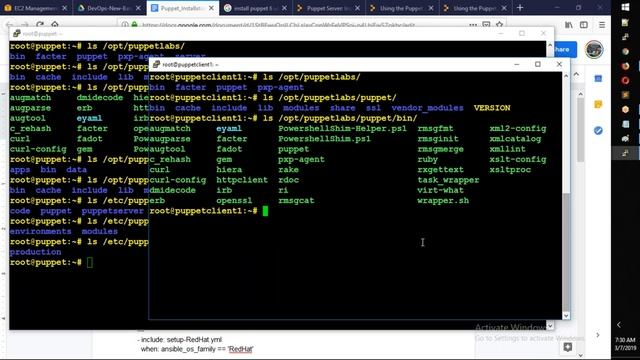
Task: Open the red circle app in the taskbar
Action: [625, 80]
